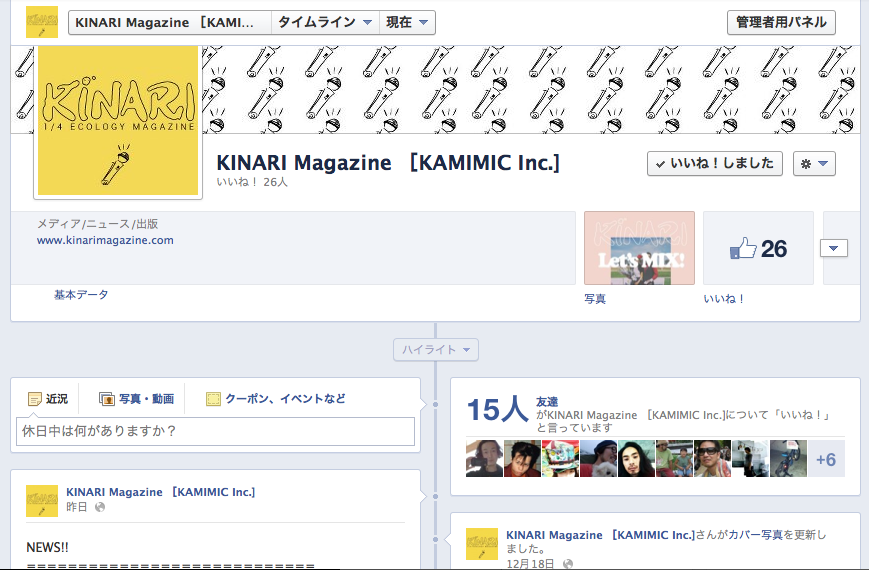Viewport: 869px width, 570px height.
Task: Click the NEWS!! post text
Action: 48,547
